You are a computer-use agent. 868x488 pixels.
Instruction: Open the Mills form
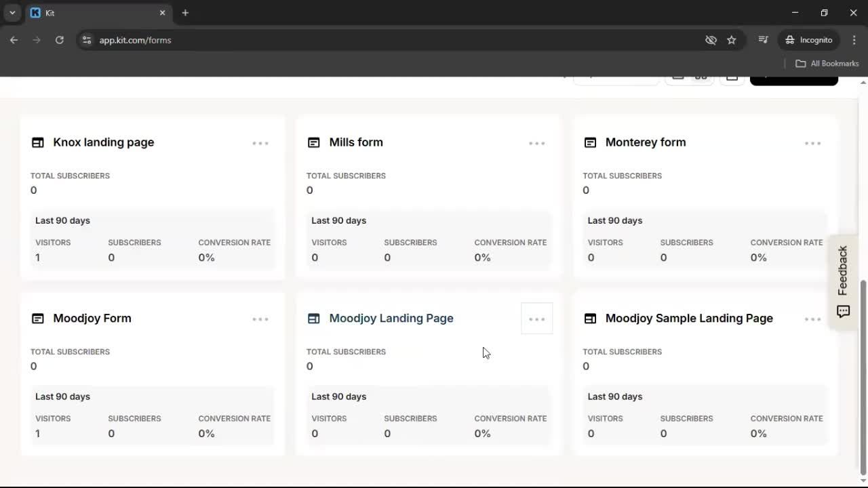coord(355,142)
